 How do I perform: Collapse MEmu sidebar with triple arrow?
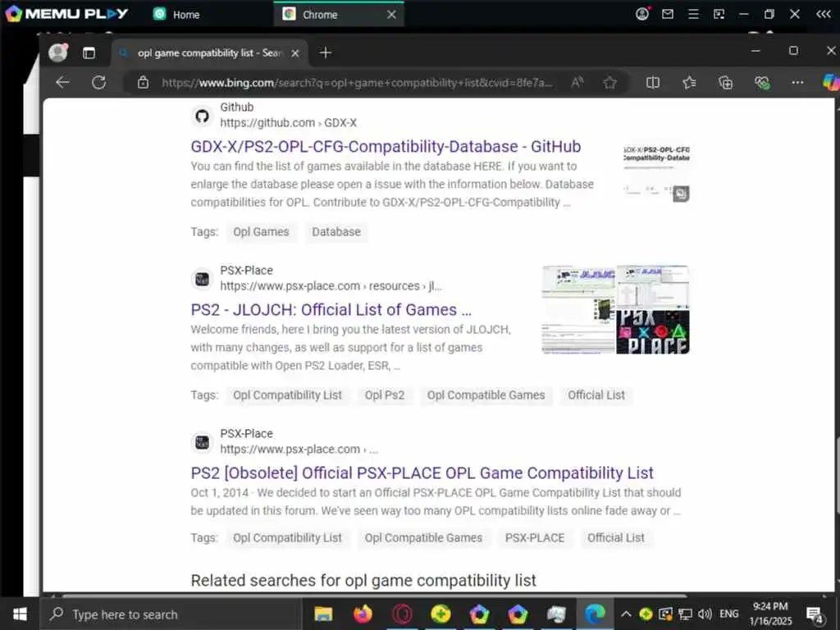click(824, 14)
